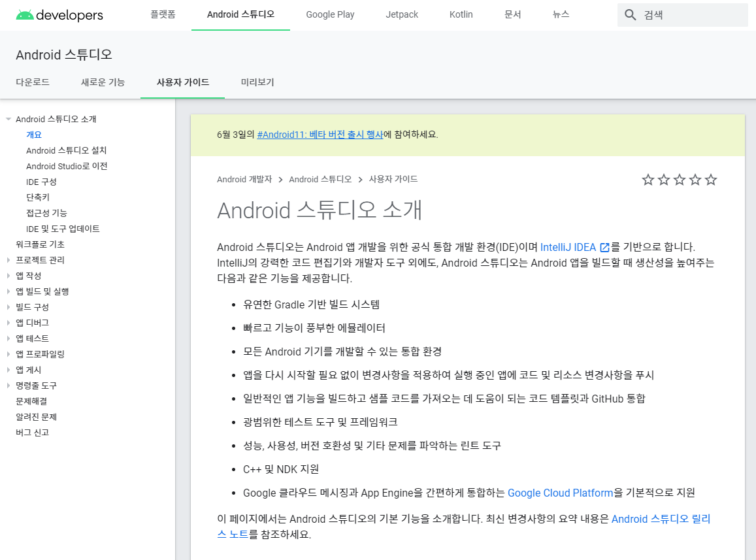The height and width of the screenshot is (560, 756).
Task: Open 워크플로 기초 in sidebar
Action: click(x=40, y=244)
